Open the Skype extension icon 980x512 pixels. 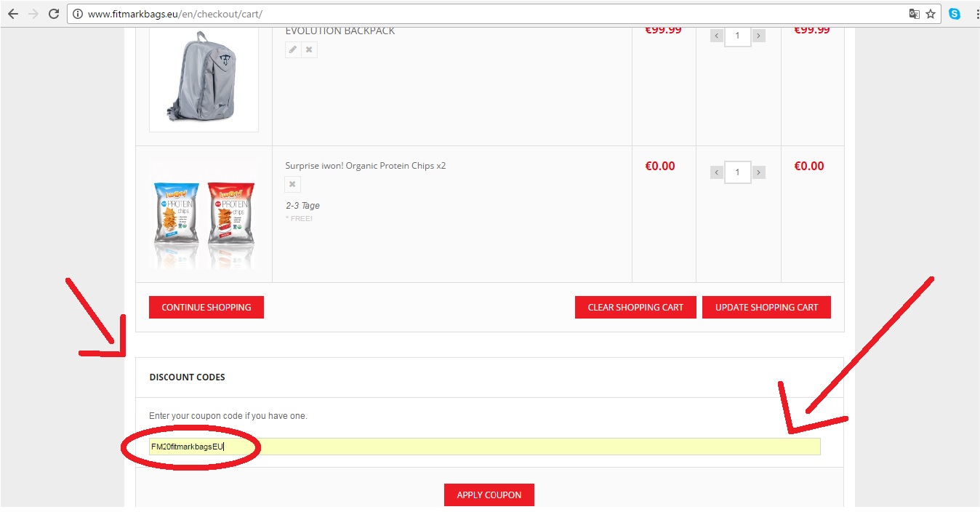[955, 14]
